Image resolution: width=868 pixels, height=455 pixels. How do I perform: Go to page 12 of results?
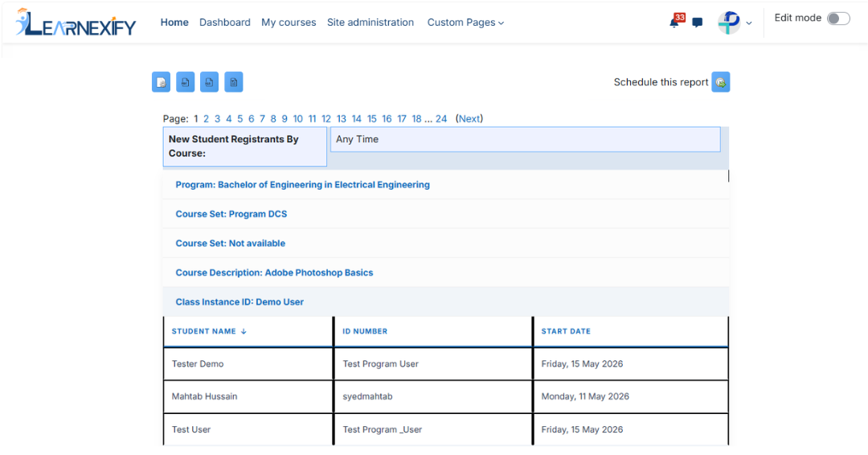326,119
